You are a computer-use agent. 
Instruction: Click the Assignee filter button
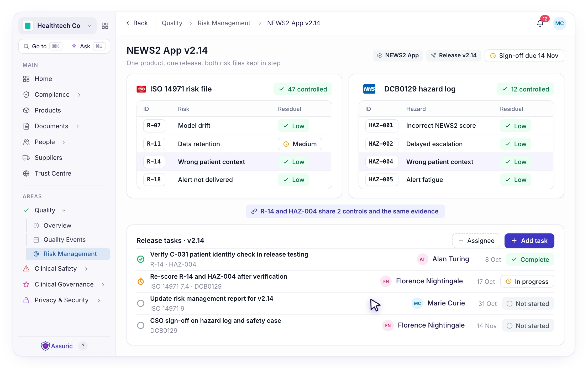click(476, 241)
